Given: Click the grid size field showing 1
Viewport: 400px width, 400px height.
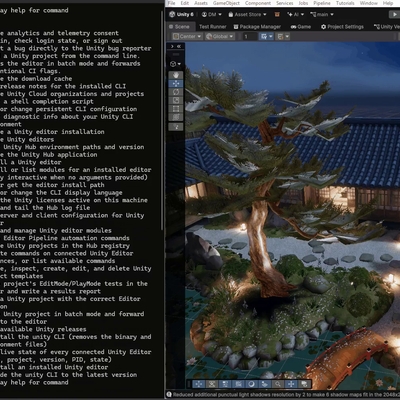Looking at the screenshot, I should [249, 36].
